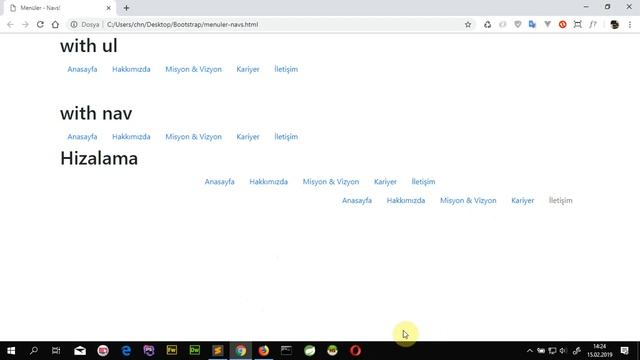The image size is (640, 360).
Task: Click the browser forward arrow
Action: pyautogui.click(x=25, y=24)
